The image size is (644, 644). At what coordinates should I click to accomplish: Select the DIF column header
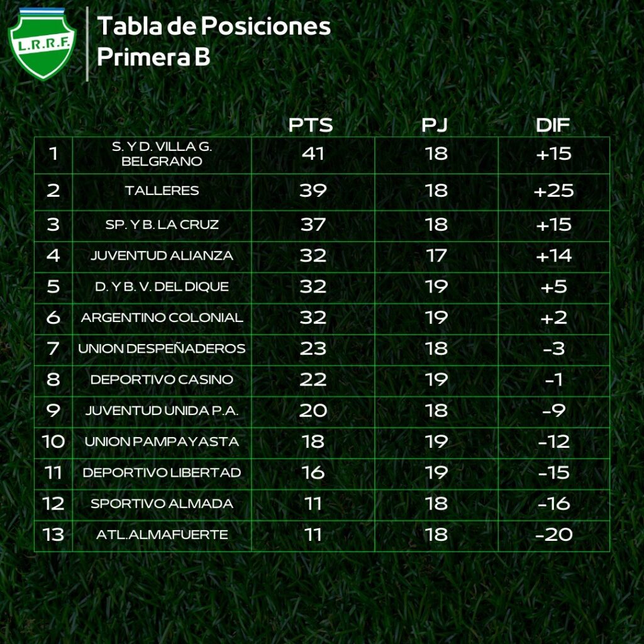click(553, 125)
